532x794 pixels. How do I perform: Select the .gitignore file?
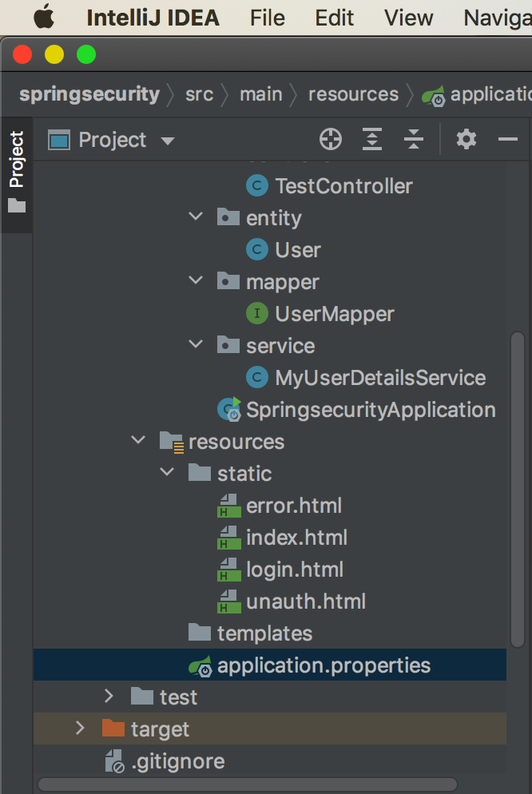tap(177, 761)
